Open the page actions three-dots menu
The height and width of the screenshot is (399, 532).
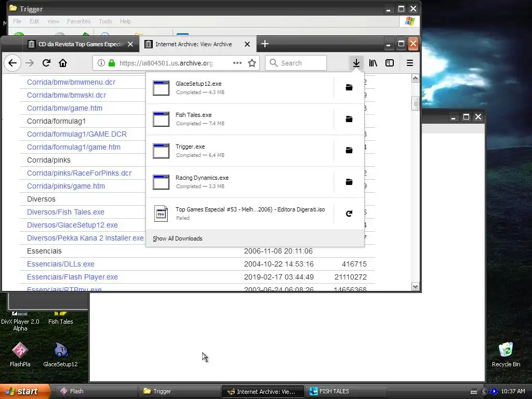(x=237, y=63)
